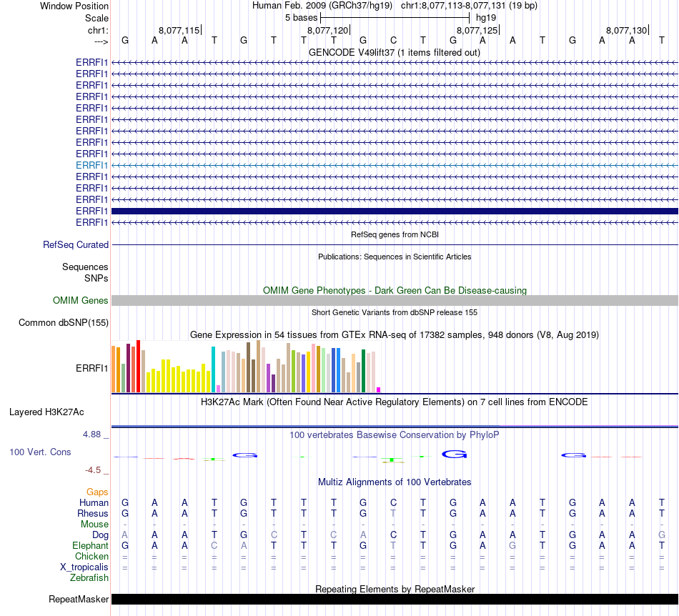Select the Elephant alignment row label

click(x=90, y=545)
